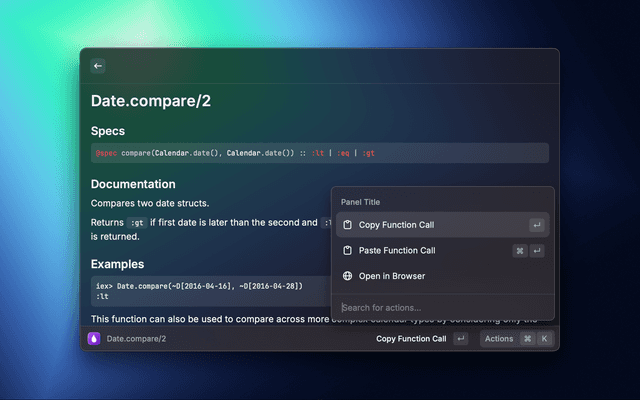The image size is (640, 400).
Task: Click clipboard icon beside Copy Function Call
Action: click(347, 225)
